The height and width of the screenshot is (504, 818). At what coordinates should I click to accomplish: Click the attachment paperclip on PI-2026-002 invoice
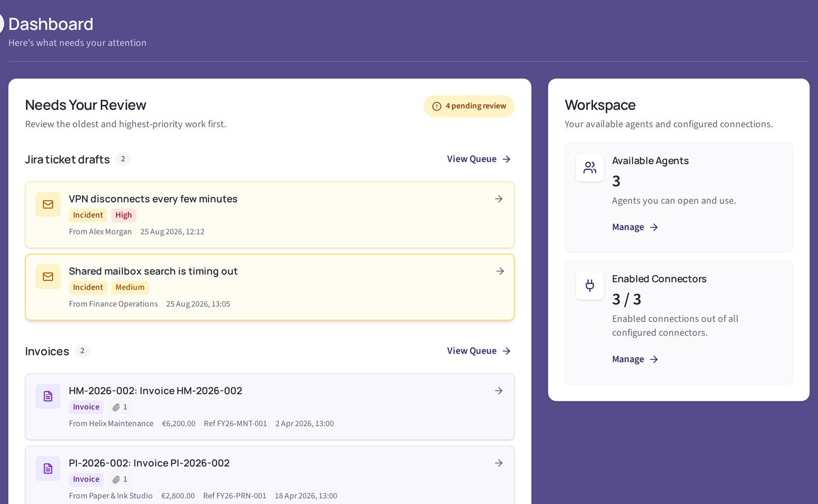pos(117,479)
